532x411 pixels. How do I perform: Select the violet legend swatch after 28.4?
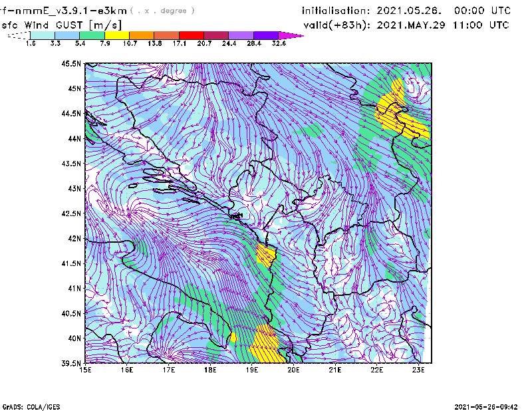tap(265, 35)
